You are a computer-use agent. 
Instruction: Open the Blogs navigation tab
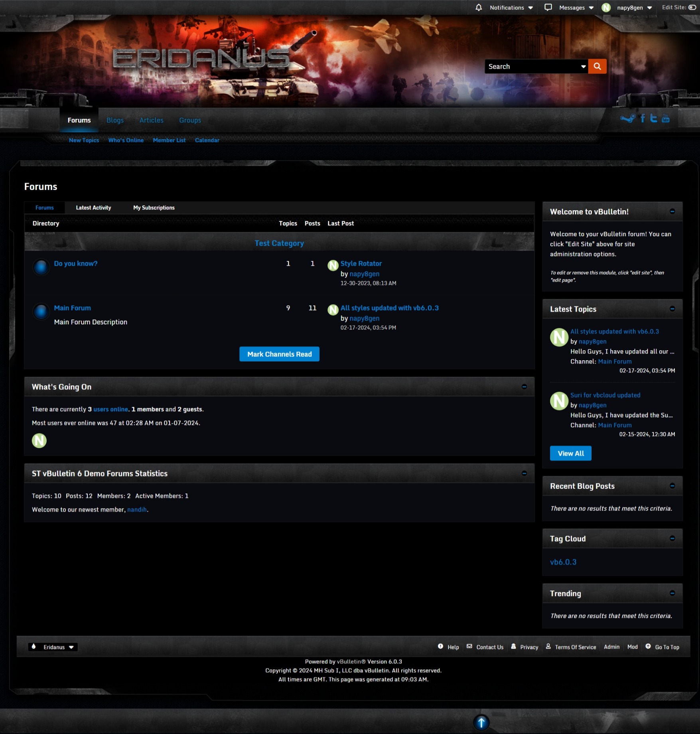point(115,120)
